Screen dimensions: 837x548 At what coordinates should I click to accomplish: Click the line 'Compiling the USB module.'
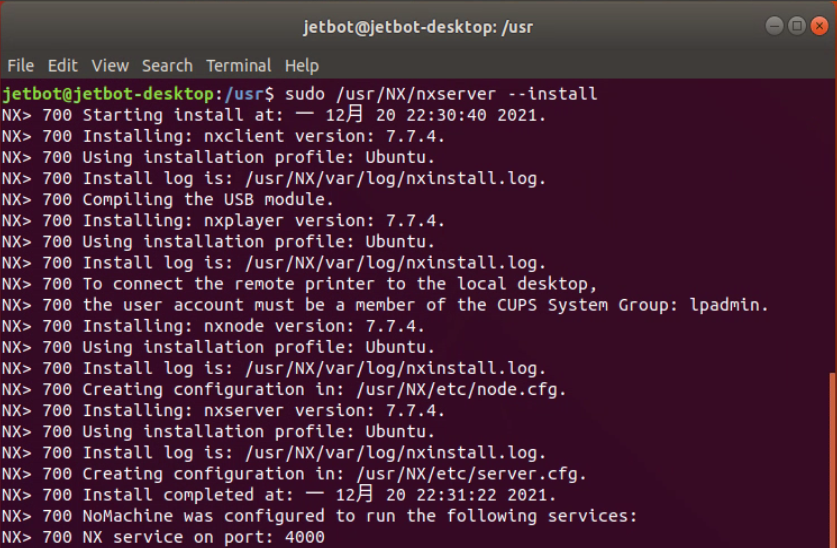[x=168, y=200]
